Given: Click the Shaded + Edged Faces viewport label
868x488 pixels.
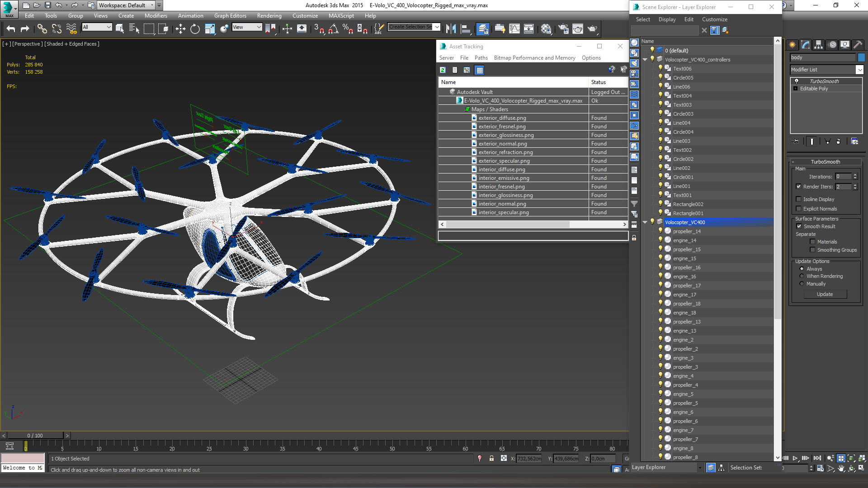Looking at the screenshot, I should [x=72, y=44].
